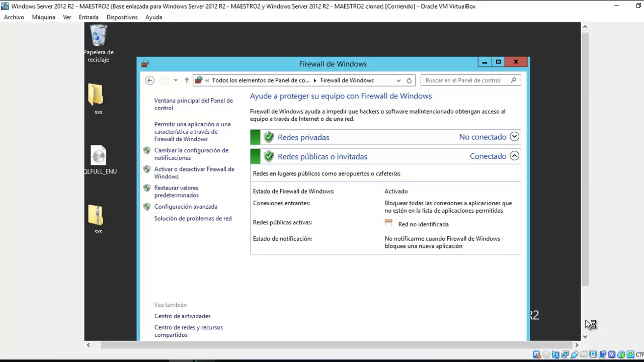Click the VirtualBox display status icon
This screenshot has width=644, height=362.
[x=593, y=354]
